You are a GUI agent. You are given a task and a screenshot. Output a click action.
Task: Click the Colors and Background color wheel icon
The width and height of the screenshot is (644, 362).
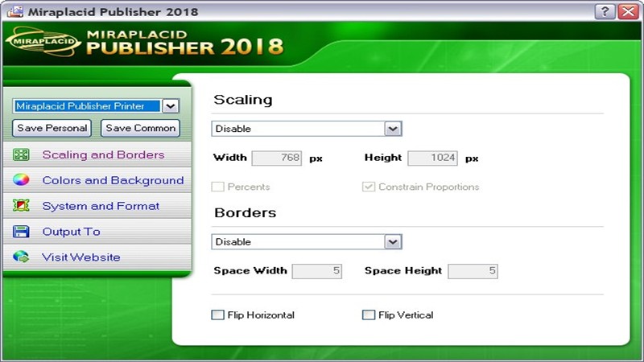(x=21, y=179)
